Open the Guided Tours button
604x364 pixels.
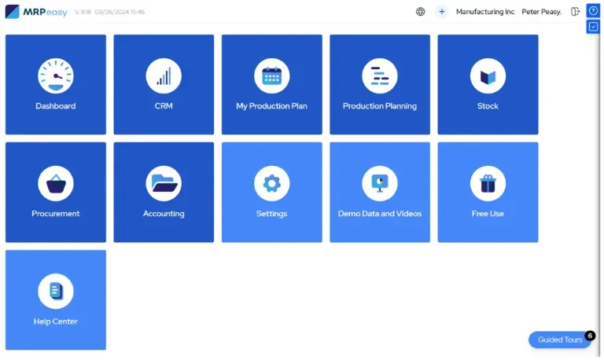point(560,340)
